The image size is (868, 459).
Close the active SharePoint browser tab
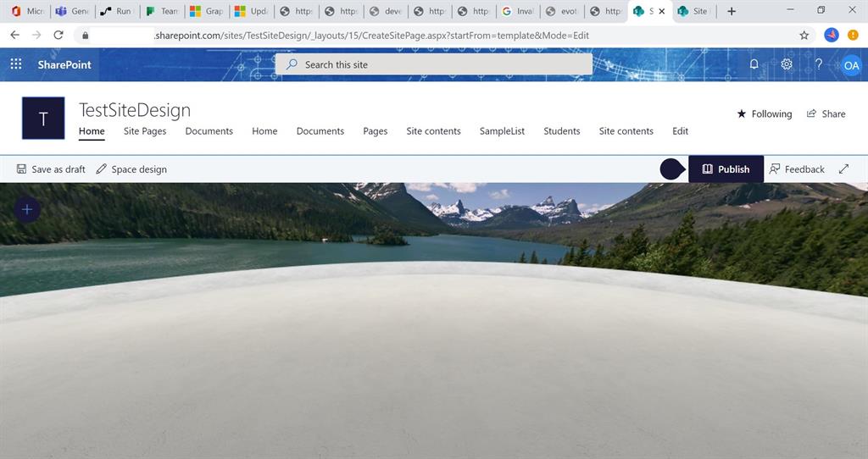[661, 11]
